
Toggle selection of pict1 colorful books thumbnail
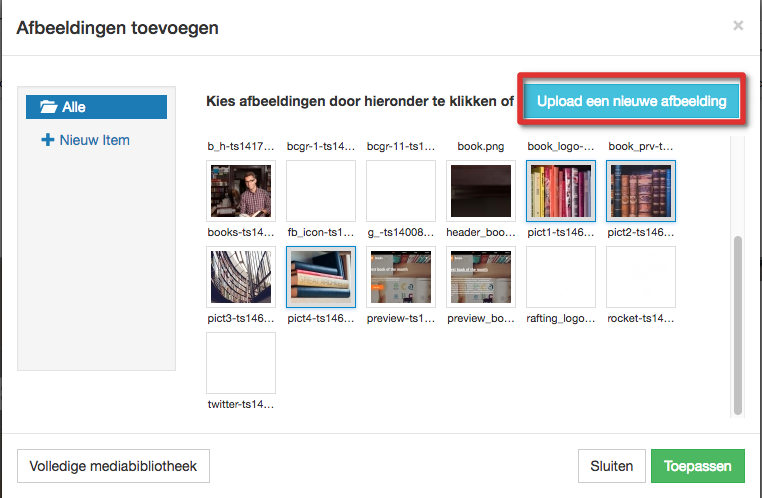[560, 190]
